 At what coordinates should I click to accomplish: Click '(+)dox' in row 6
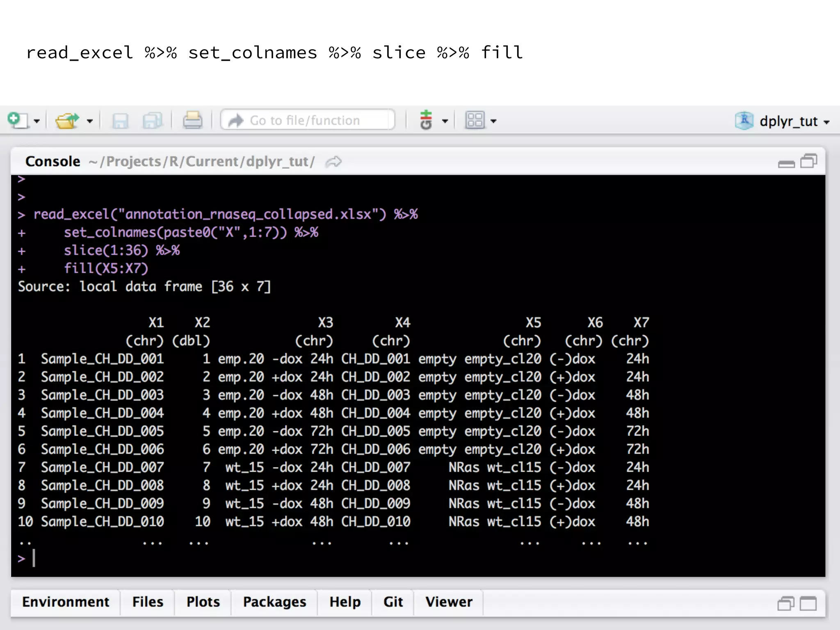click(x=572, y=450)
